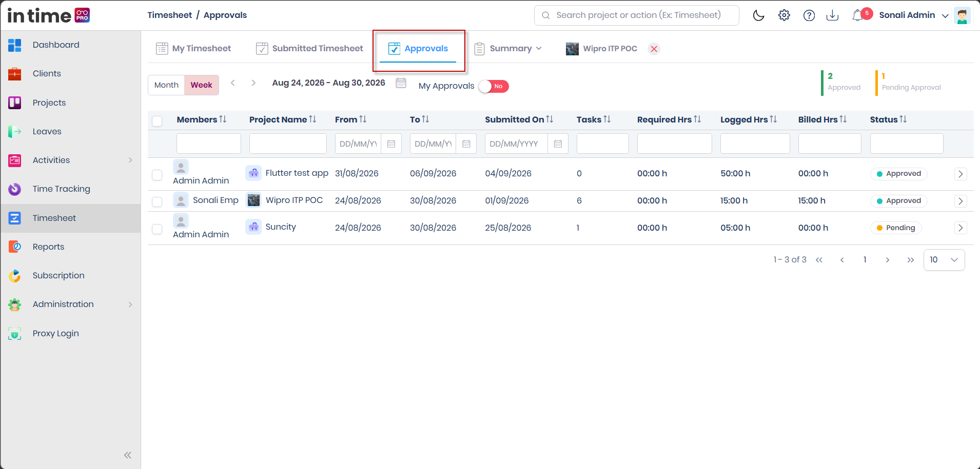
Task: Open calendar for To date filter
Action: 466,144
